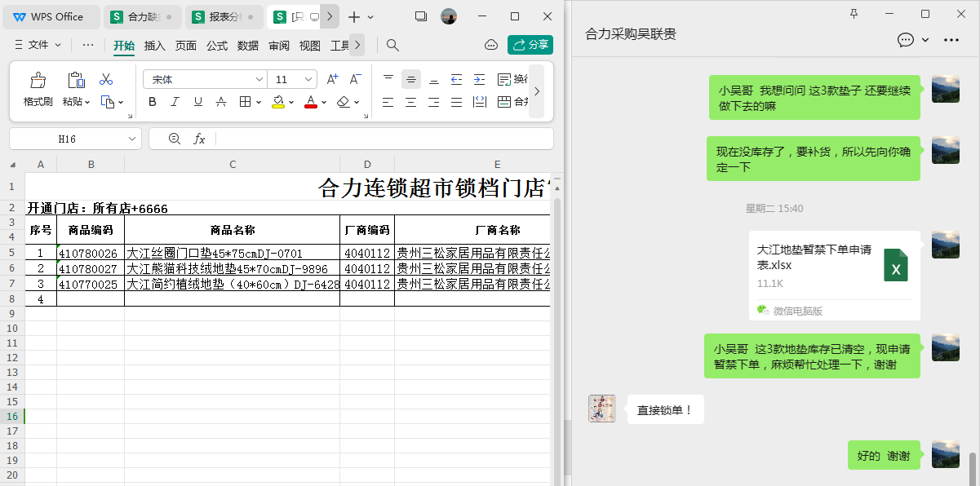Click the Paste (粘贴) clipboard icon
Image resolution: width=980 pixels, height=486 pixels.
pyautogui.click(x=76, y=80)
